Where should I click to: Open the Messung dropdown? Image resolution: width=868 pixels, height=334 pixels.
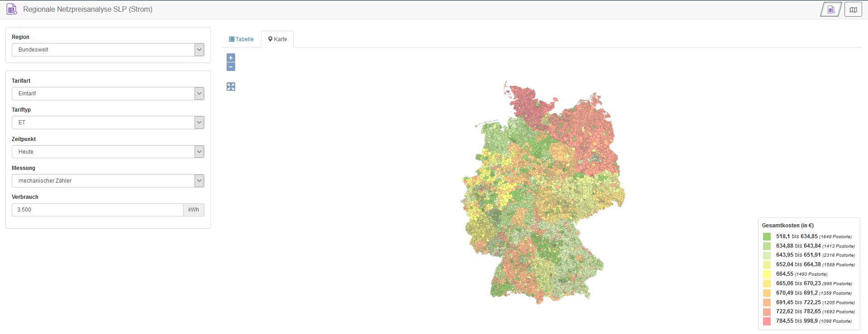(x=108, y=181)
